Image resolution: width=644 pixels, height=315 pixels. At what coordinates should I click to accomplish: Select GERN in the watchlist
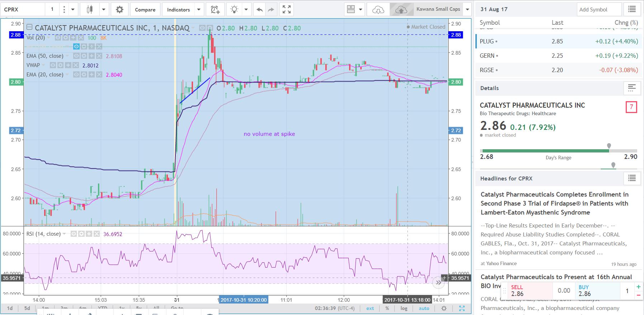click(559, 56)
